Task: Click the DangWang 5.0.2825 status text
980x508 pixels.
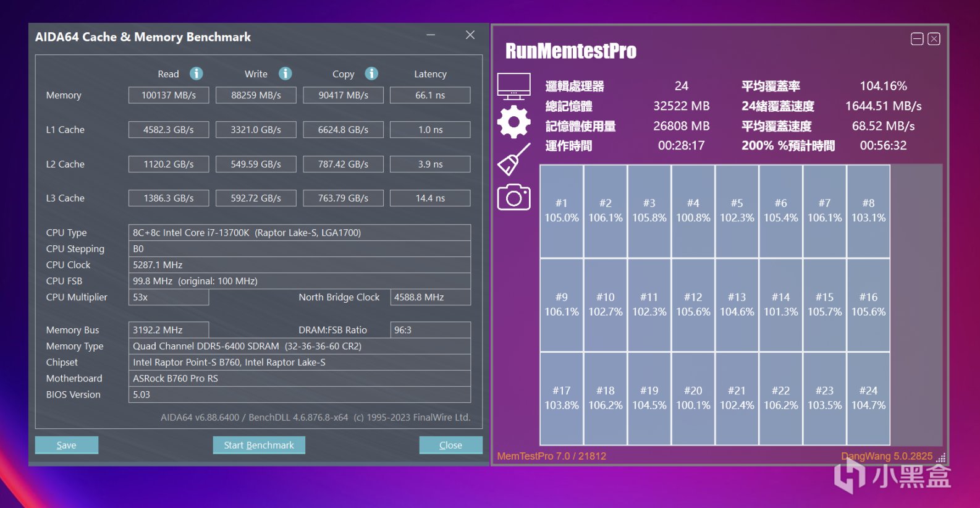Action: [x=887, y=456]
